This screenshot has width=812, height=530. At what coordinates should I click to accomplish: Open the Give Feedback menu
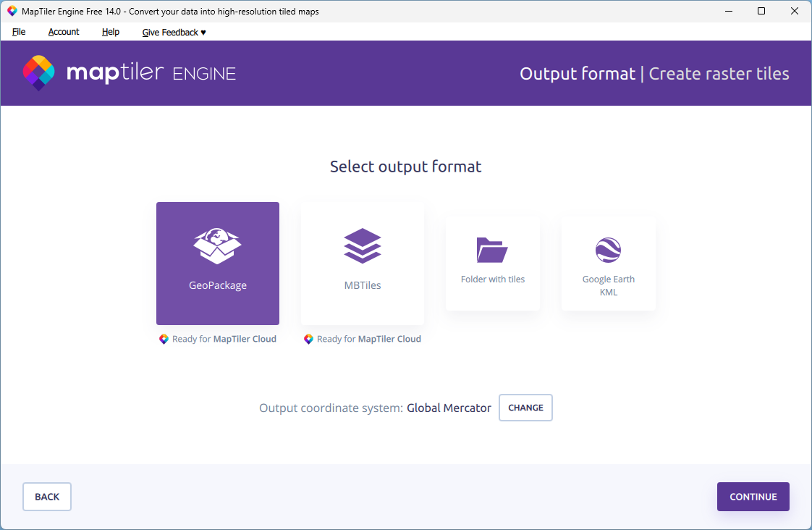click(174, 32)
